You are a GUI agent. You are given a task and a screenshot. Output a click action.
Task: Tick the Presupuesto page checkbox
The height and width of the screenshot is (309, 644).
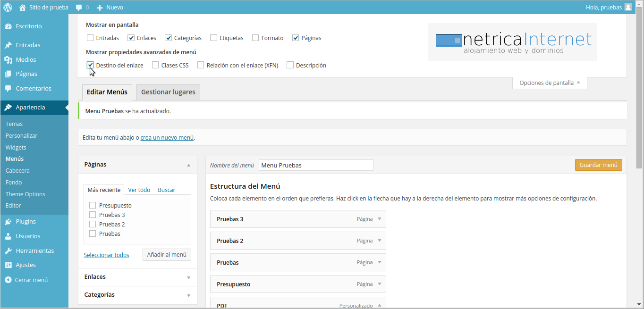(x=93, y=205)
